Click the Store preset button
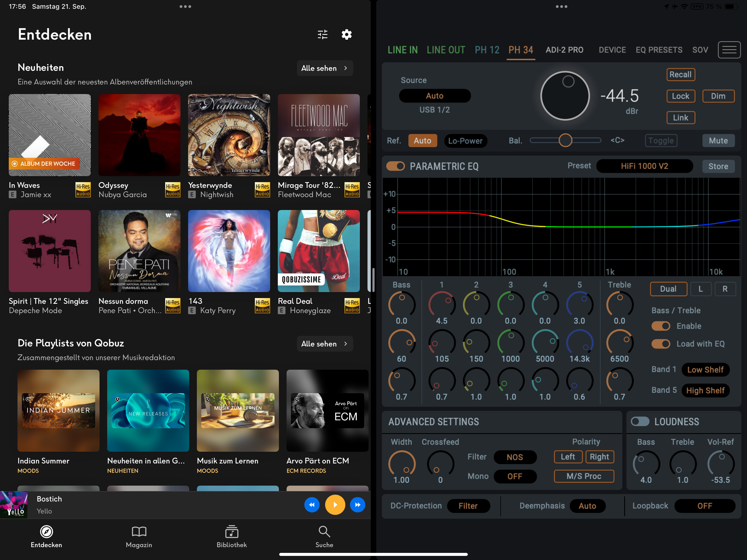Viewport: 747px width, 560px height. 718,166
